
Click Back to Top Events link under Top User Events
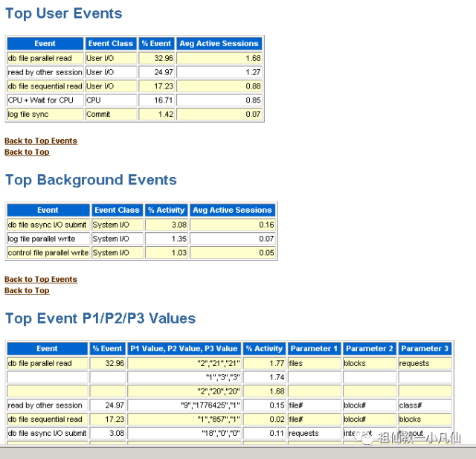pyautogui.click(x=41, y=141)
